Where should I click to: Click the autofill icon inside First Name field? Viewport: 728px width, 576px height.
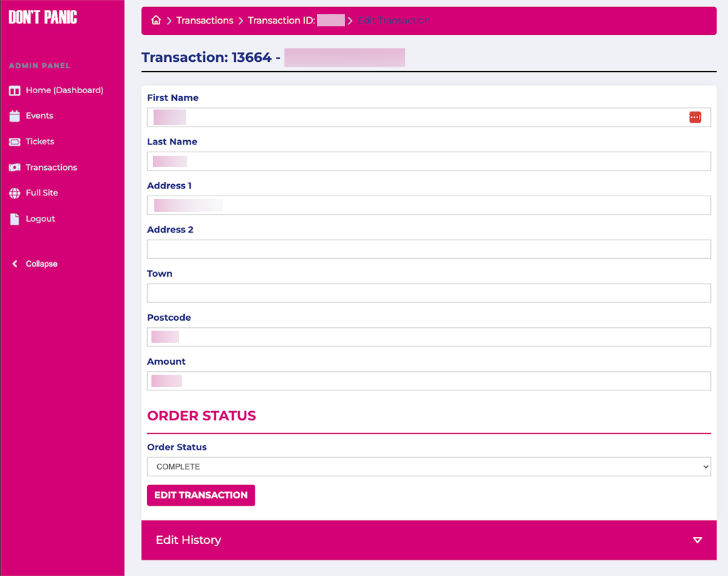(x=695, y=117)
